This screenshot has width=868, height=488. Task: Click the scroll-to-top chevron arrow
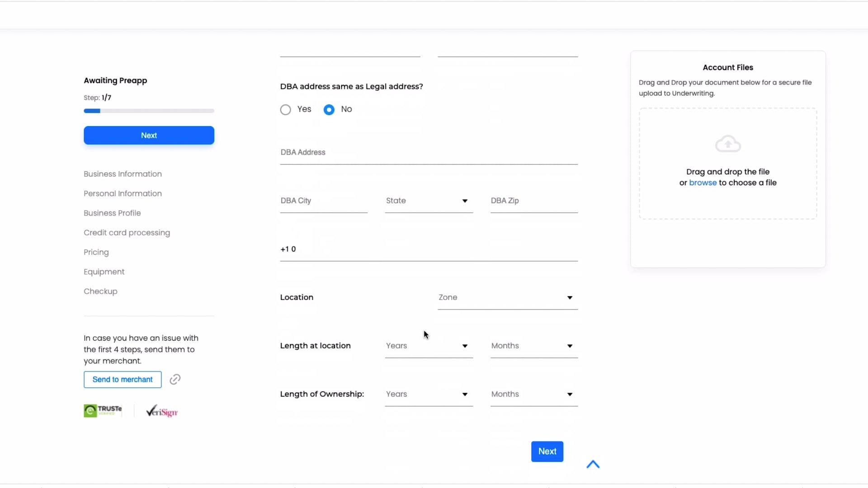[593, 464]
